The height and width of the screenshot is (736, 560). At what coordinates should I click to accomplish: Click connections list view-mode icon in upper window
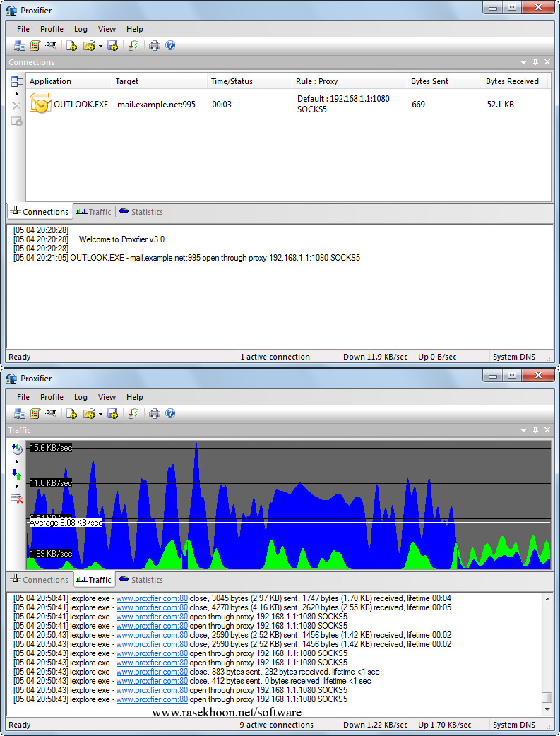(17, 81)
